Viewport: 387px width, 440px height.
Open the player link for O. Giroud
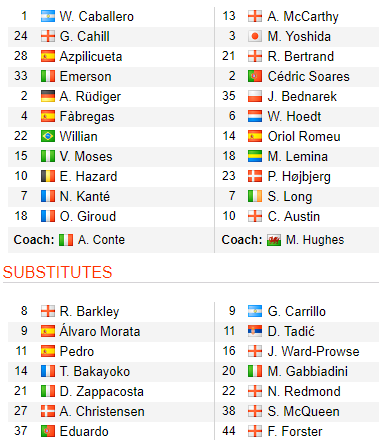coord(88,216)
